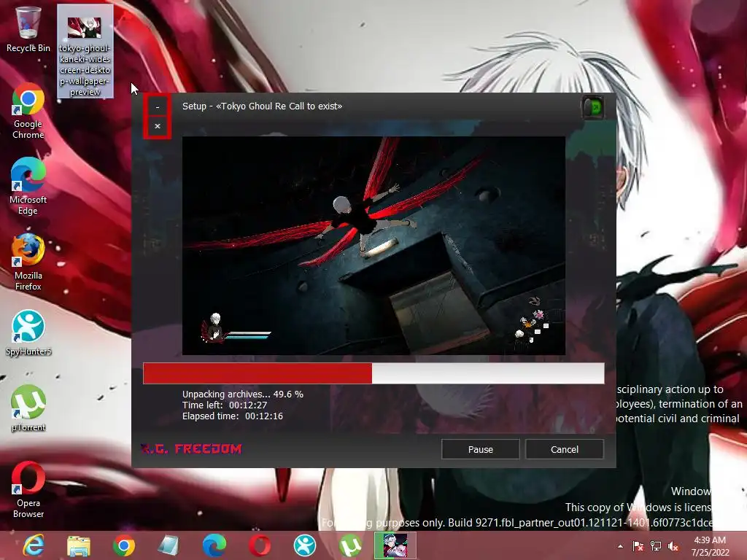Click the Setup window title text
The image size is (747, 560).
click(262, 106)
